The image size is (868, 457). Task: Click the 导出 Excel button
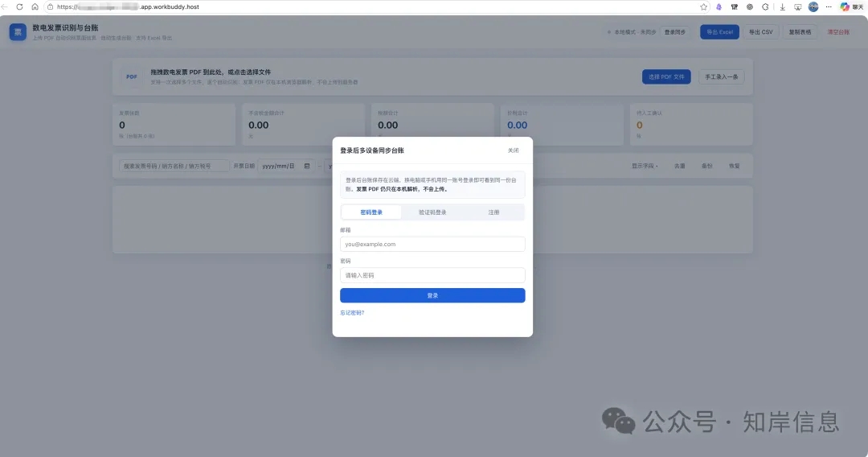[x=719, y=32]
